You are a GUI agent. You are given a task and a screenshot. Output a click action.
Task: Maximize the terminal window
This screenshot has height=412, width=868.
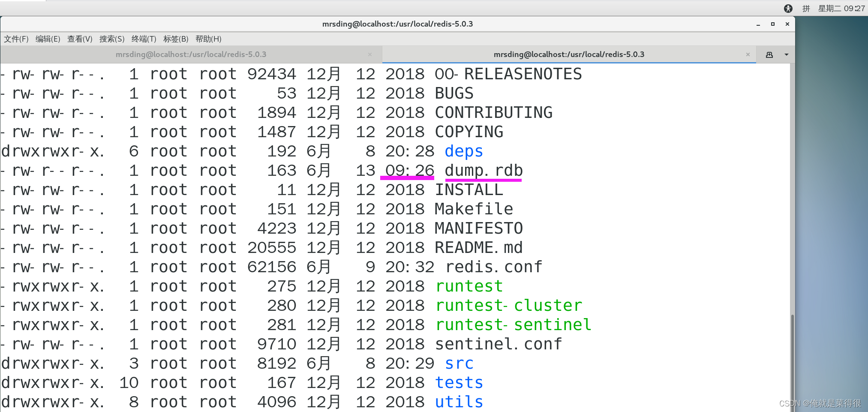(x=773, y=24)
